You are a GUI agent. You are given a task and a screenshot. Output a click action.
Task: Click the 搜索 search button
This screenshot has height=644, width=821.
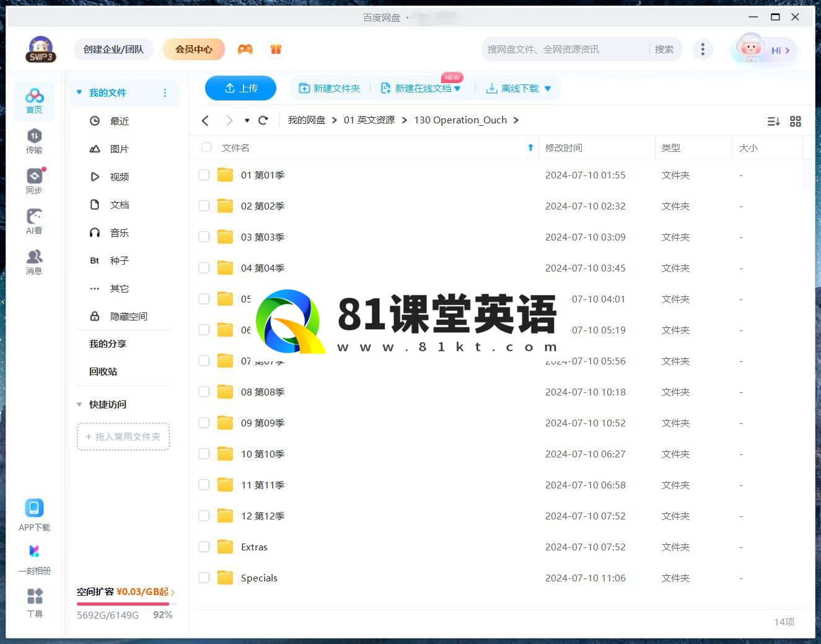664,49
